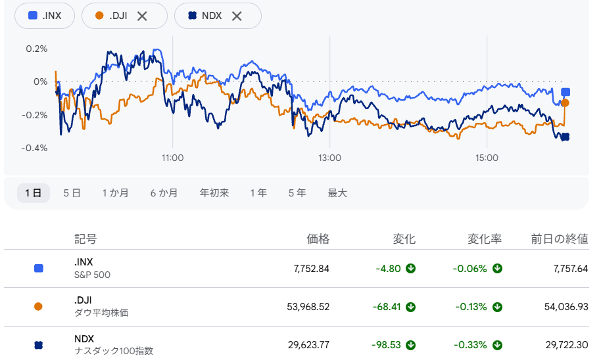Click the 変化率 column header
The height and width of the screenshot is (364, 601).
point(485,239)
